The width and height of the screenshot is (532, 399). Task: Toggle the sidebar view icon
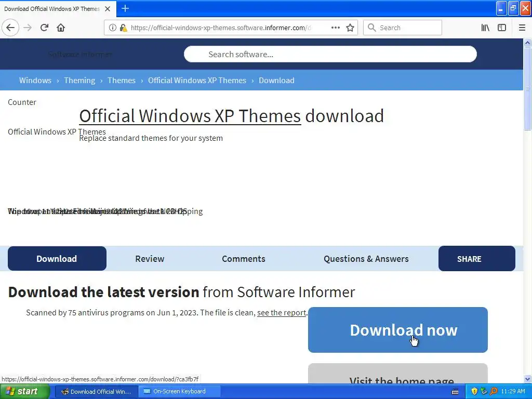tap(502, 28)
